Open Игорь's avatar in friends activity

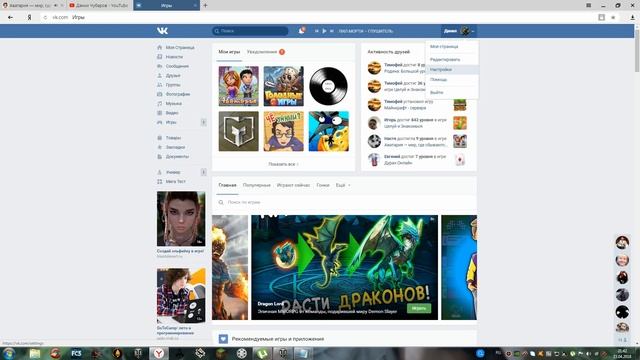click(x=374, y=123)
